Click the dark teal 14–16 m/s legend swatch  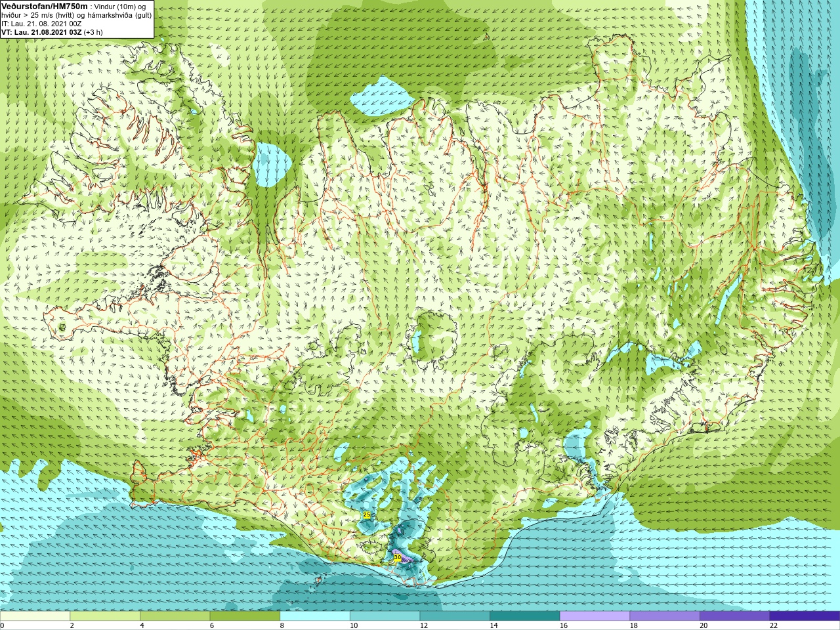(x=525, y=616)
